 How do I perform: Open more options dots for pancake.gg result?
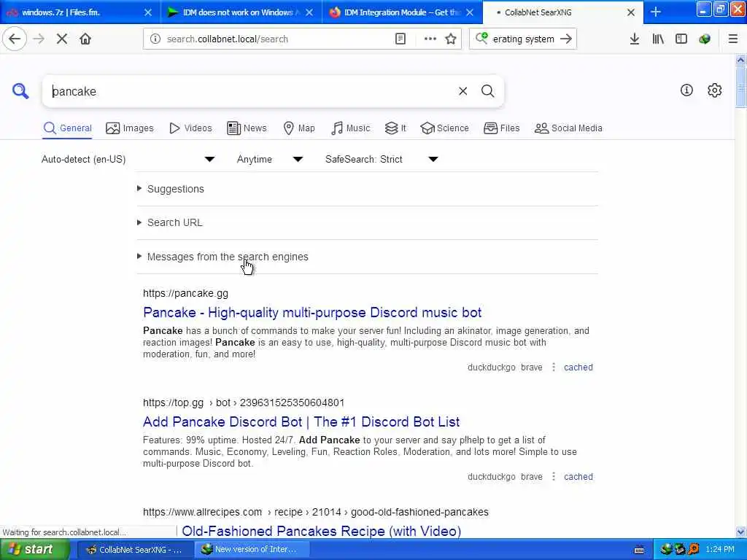coord(553,367)
